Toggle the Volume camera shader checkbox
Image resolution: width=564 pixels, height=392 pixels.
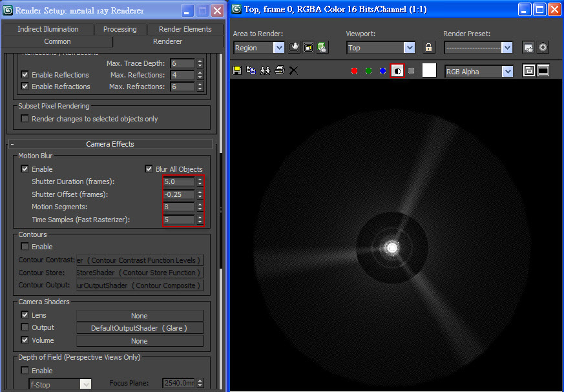click(x=25, y=340)
